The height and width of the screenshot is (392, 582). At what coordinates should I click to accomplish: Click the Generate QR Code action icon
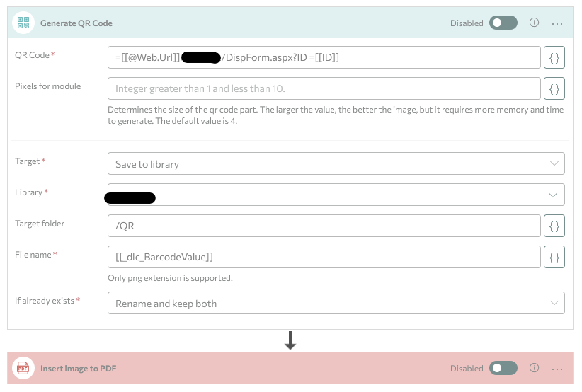23,23
